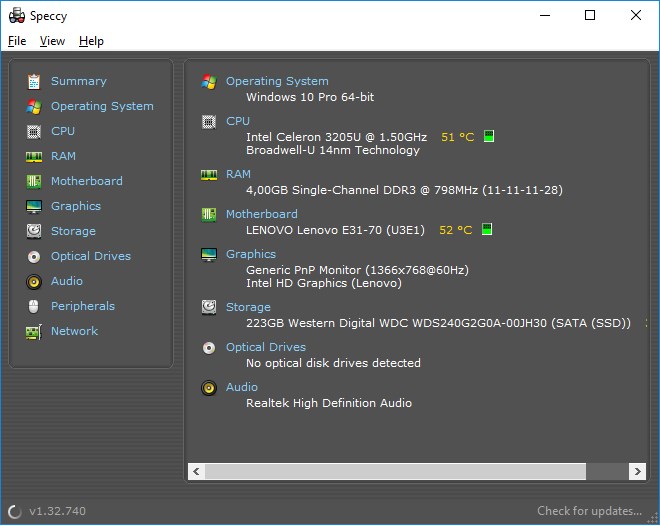Click 'Intel HD Graphics (Lenovo)' text
This screenshot has height=526, width=660.
pos(324,283)
